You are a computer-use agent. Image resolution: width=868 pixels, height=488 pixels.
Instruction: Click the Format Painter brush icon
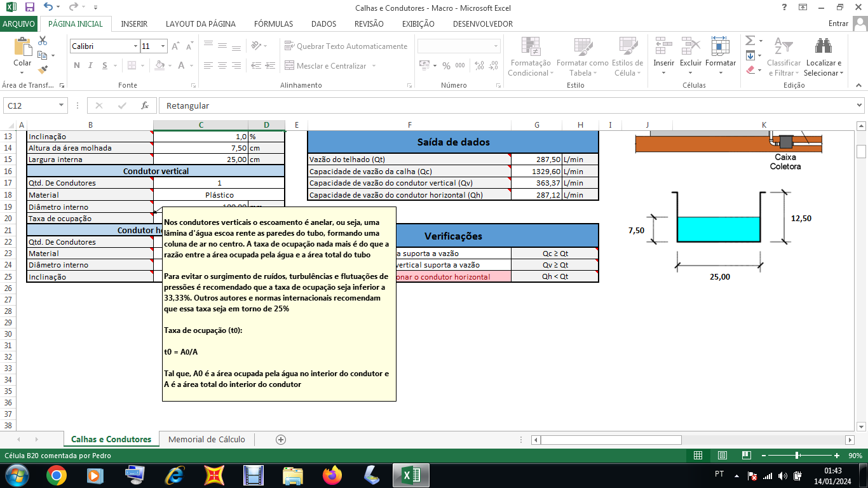(43, 70)
